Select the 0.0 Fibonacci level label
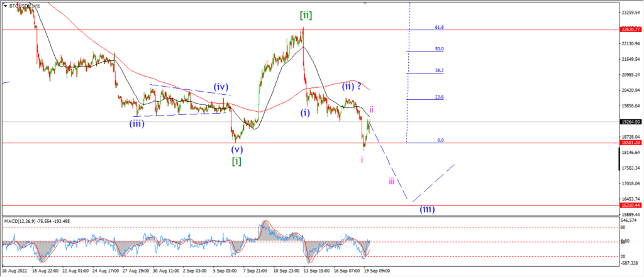644x277 pixels. pos(440,140)
